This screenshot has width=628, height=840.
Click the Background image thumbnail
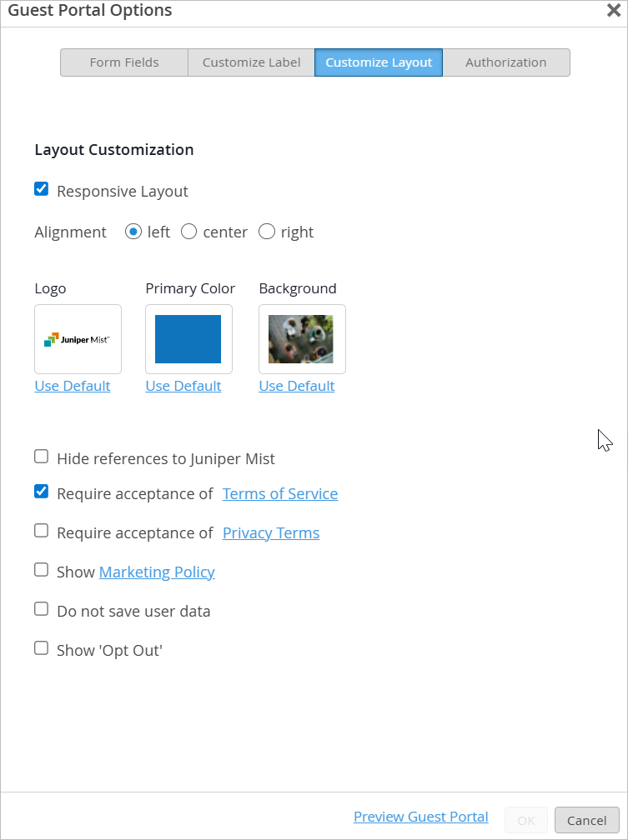tap(301, 339)
